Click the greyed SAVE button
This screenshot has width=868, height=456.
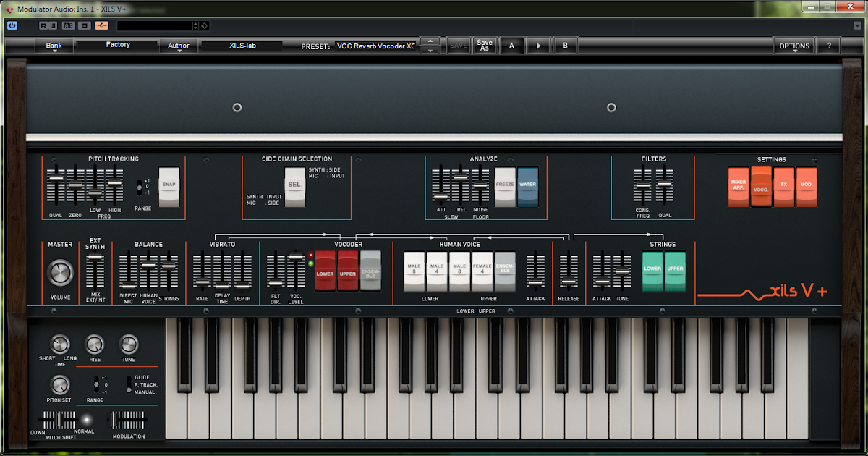[459, 46]
